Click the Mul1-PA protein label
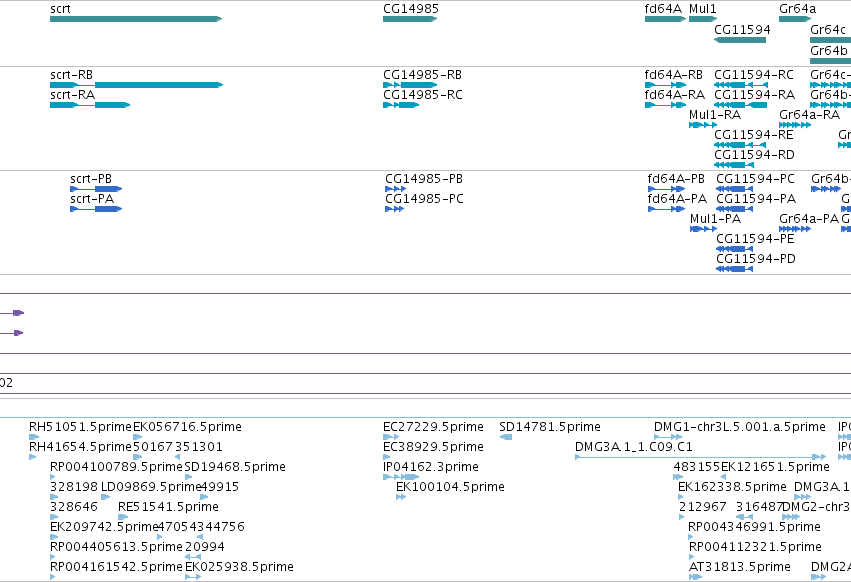The width and height of the screenshot is (851, 582). [x=715, y=219]
